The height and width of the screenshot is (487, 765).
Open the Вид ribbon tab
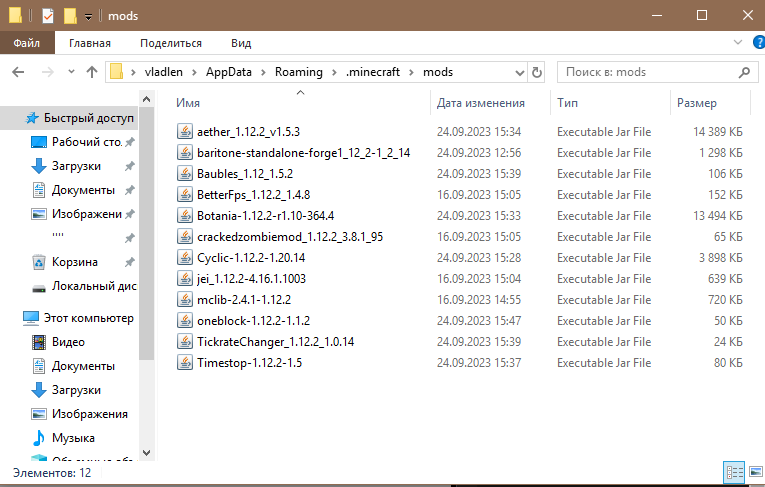[x=241, y=43]
